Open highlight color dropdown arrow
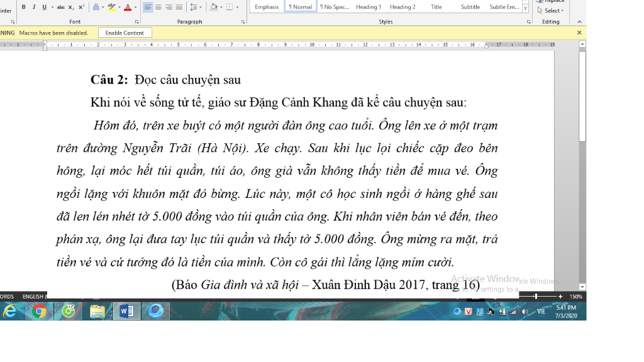Viewport: 644px width, 362px height. coord(119,7)
